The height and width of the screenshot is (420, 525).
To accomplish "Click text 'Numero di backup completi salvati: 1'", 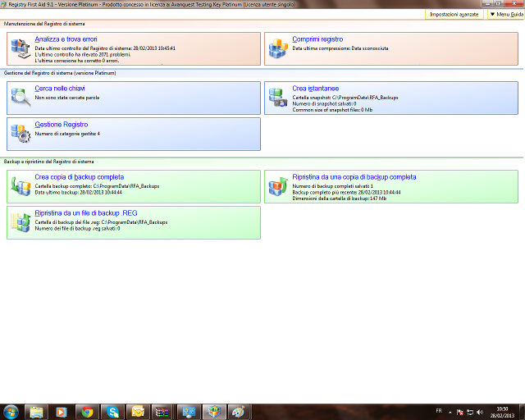I will click(332, 186).
